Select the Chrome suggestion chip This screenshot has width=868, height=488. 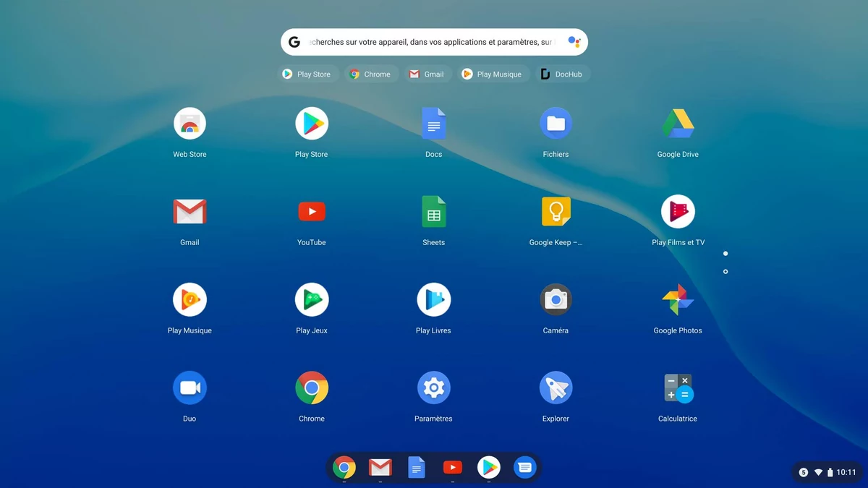coord(371,74)
